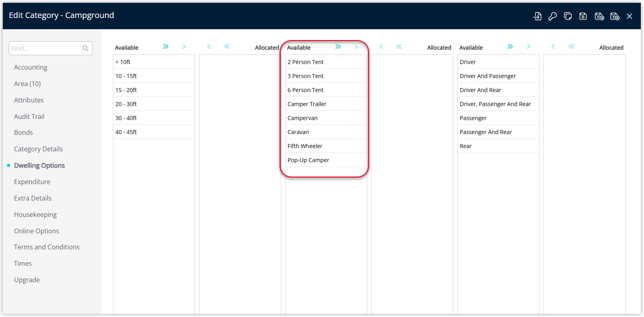
Task: Select '6 Person Tent' in the available list
Action: 326,90
